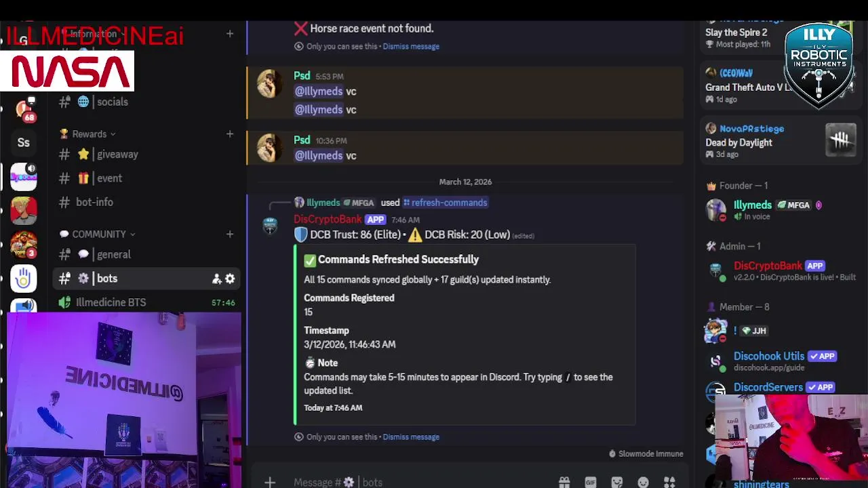Click the @Illymeds mention at 10:36 PM
868x488 pixels.
point(318,155)
